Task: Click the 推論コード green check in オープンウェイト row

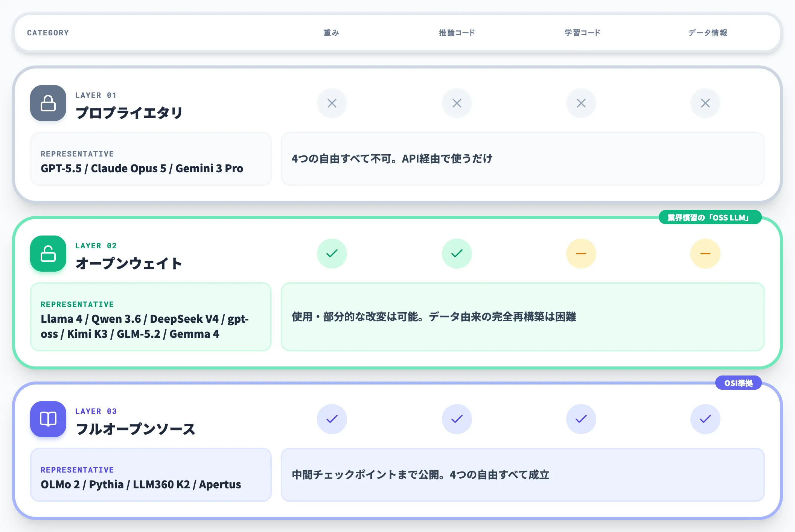Action: click(457, 254)
